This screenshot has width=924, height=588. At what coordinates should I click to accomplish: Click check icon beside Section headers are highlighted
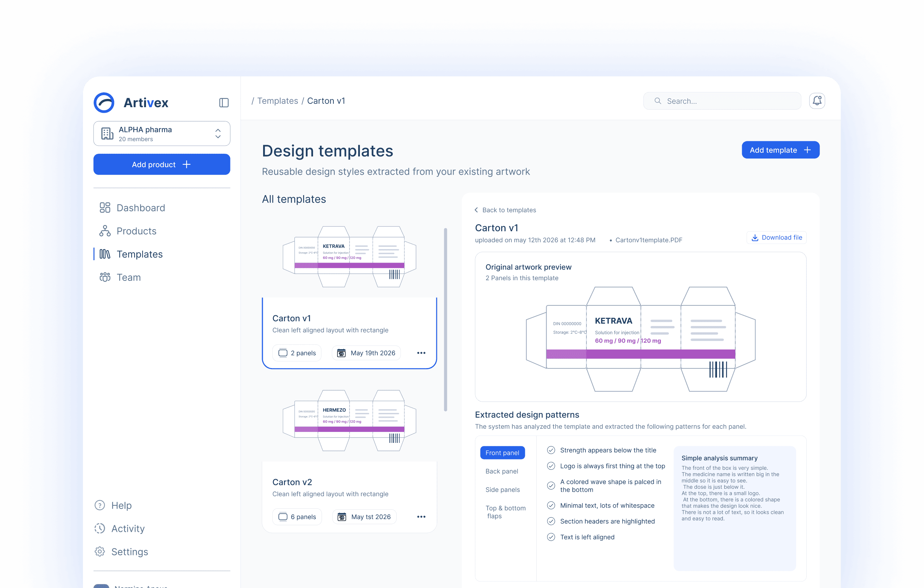click(551, 521)
